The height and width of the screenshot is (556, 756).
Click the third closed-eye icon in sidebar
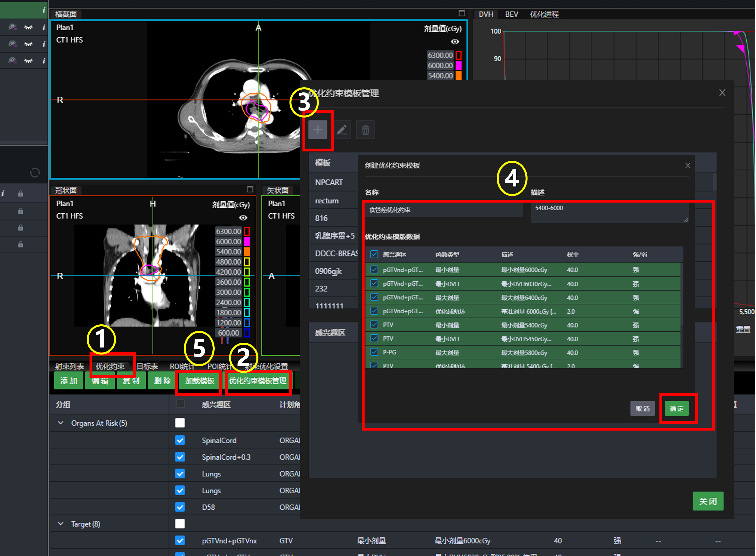pos(28,60)
